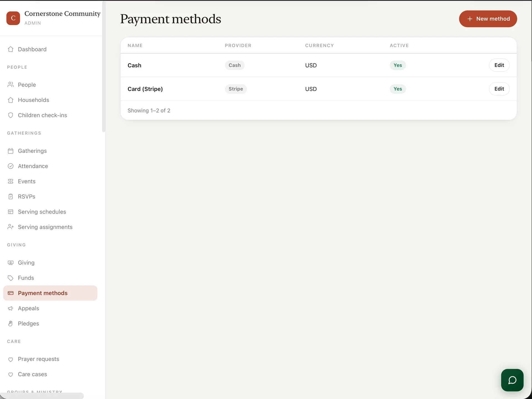Click the Care cases heart icon
The width and height of the screenshot is (532, 399).
click(x=11, y=374)
